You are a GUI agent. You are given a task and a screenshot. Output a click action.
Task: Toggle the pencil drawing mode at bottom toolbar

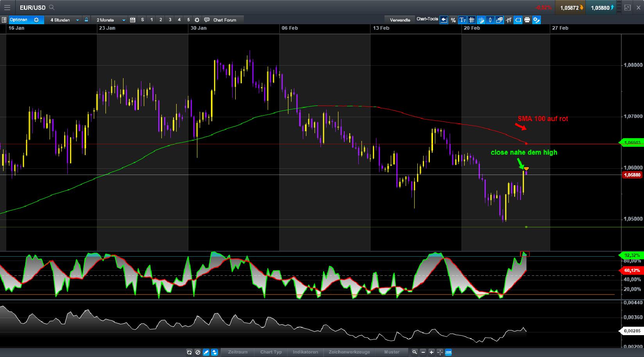tap(206, 352)
